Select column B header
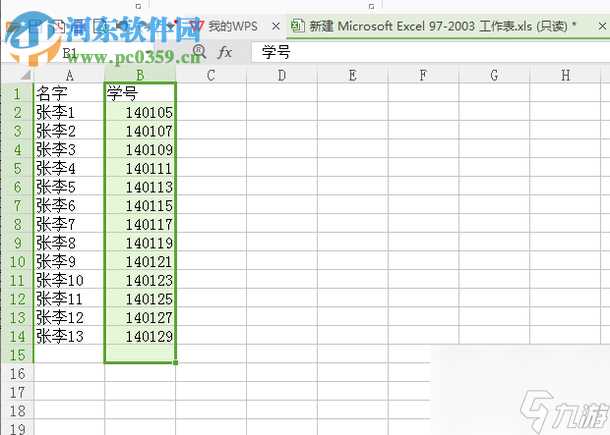610x435 pixels. (x=140, y=74)
